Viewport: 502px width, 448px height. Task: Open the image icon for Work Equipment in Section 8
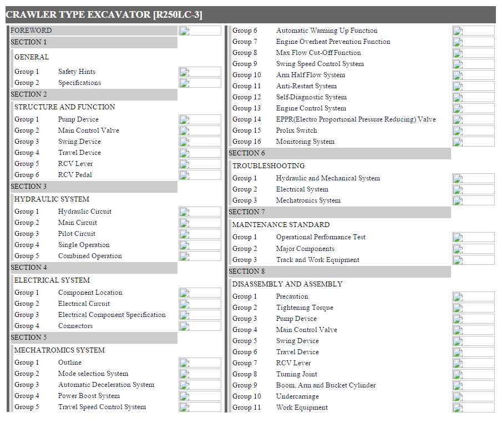[x=473, y=407]
